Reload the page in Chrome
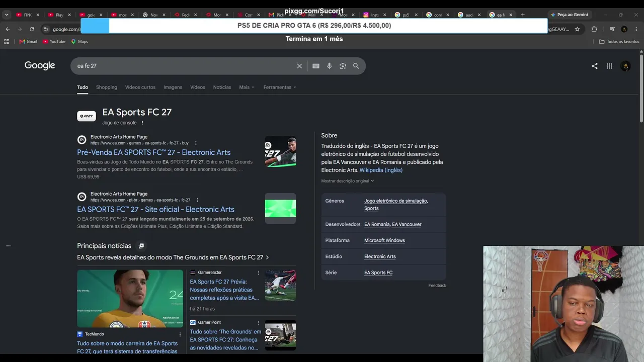This screenshot has height=362, width=644. pyautogui.click(x=32, y=29)
